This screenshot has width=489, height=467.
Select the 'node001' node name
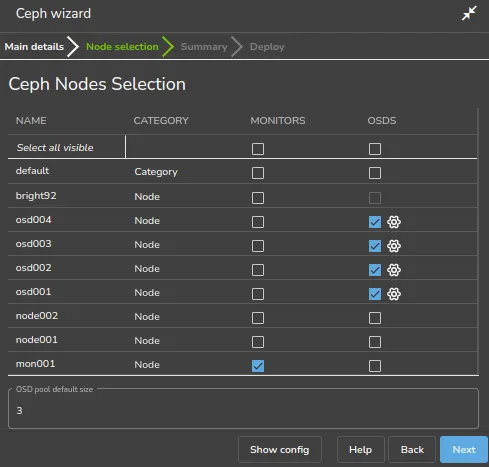(37, 340)
